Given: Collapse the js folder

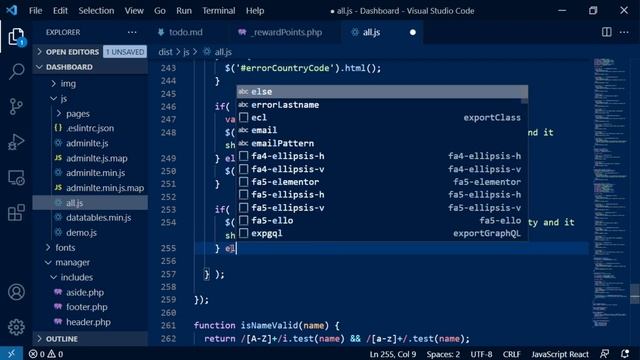Looking at the screenshot, I should point(90,98).
